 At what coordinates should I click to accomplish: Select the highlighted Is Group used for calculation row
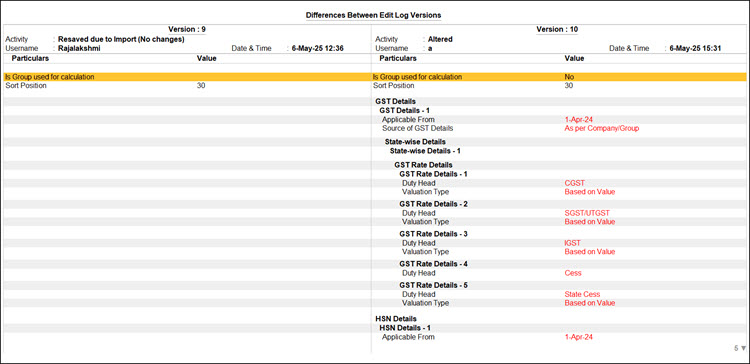pyautogui.click(x=375, y=77)
